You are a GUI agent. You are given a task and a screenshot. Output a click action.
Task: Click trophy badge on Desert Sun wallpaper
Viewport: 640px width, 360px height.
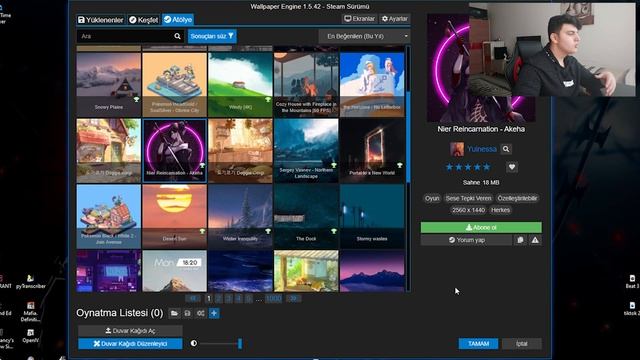pos(202,231)
